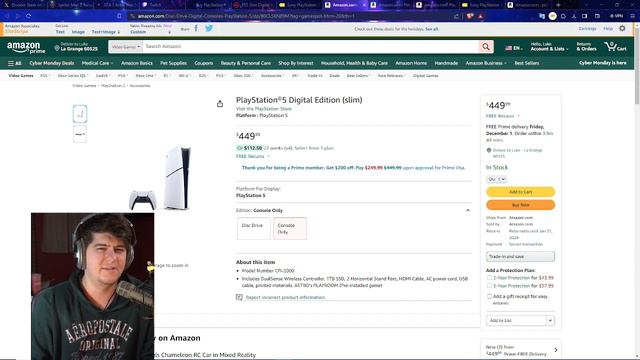This screenshot has height=360, width=640.
Task: Open Pet Supplies in nav bar
Action: pyautogui.click(x=173, y=63)
